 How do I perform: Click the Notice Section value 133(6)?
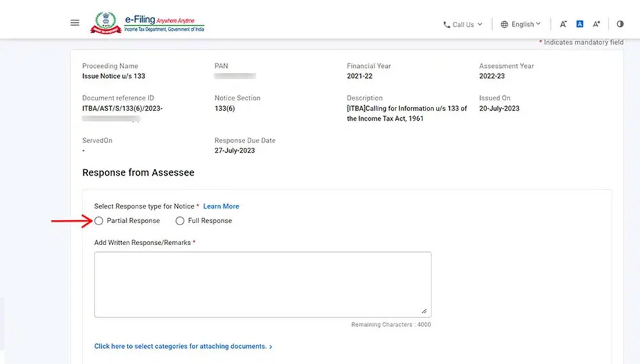click(x=225, y=109)
